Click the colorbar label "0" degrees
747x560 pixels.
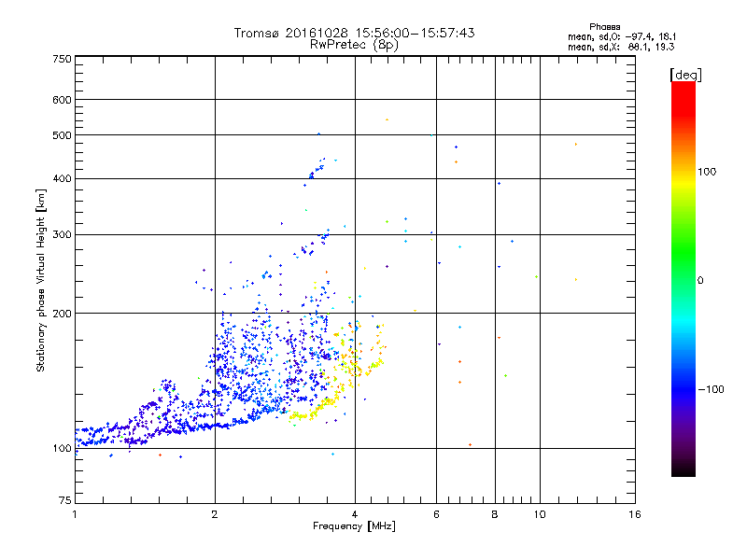(x=700, y=281)
